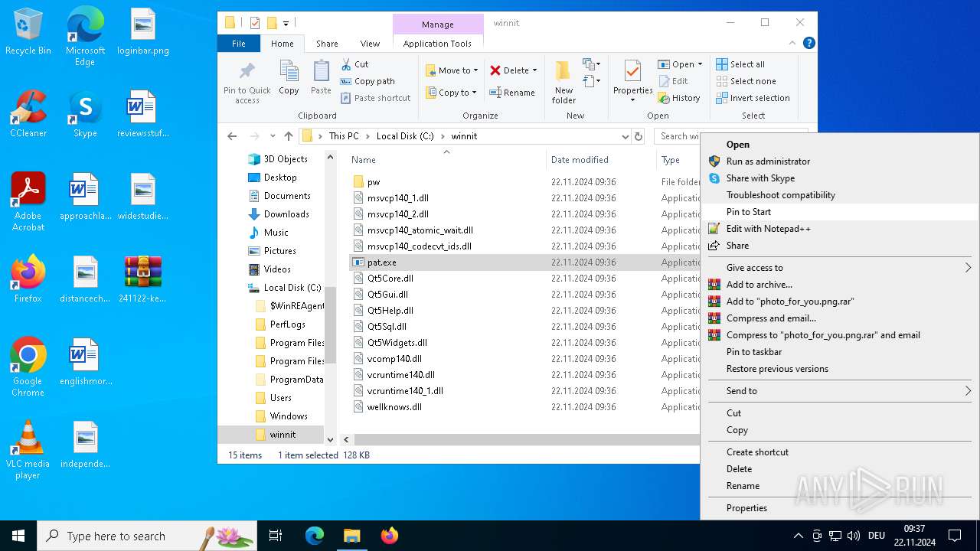The height and width of the screenshot is (551, 980).
Task: Select Downloads in navigation pane
Action: [x=278, y=214]
